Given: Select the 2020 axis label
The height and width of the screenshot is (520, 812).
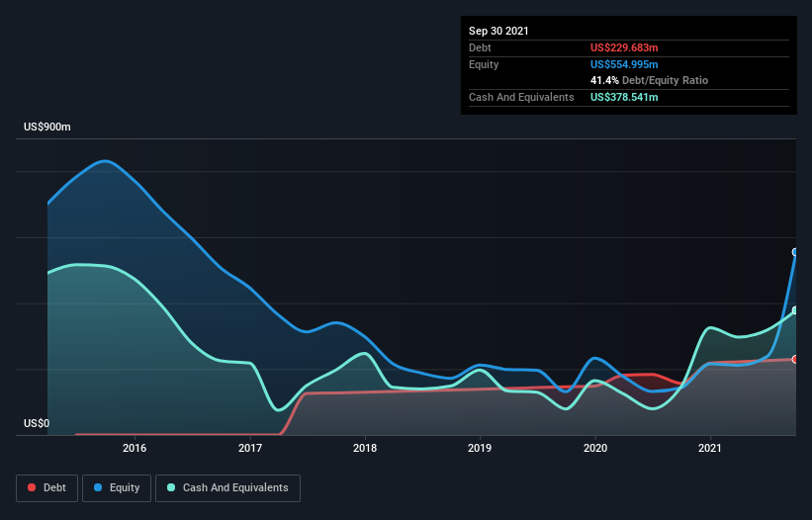Looking at the screenshot, I should (x=595, y=448).
